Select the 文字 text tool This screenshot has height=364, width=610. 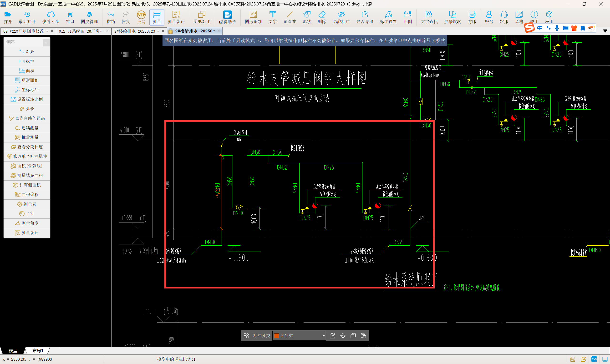point(273,17)
